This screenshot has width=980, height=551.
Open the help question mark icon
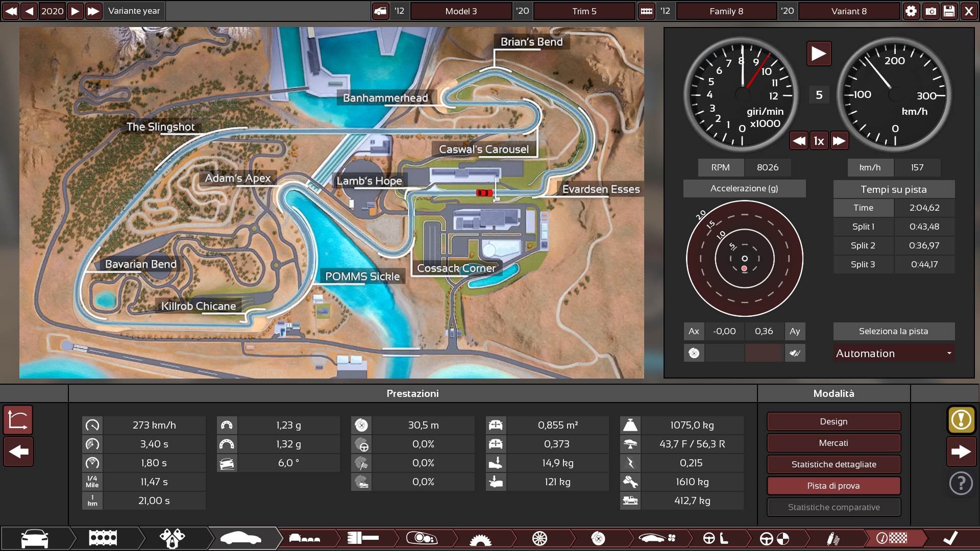[961, 483]
